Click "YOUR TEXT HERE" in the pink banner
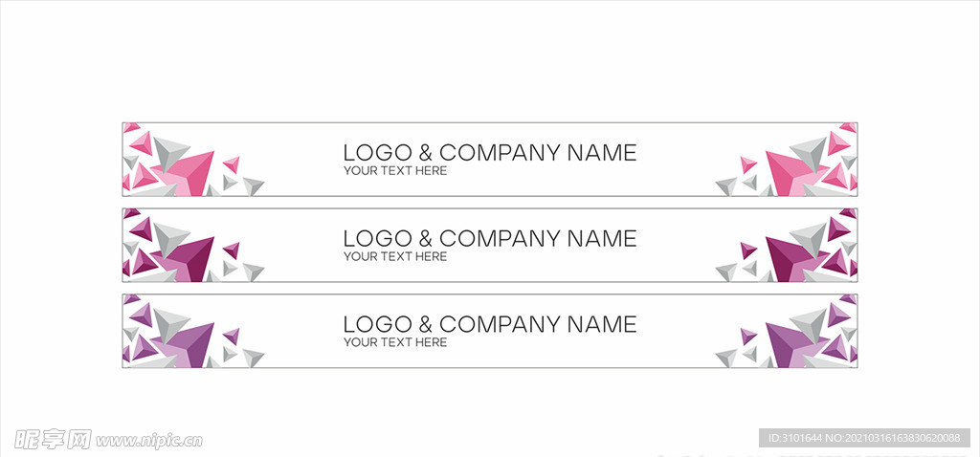980x457 pixels. pyautogui.click(x=395, y=171)
